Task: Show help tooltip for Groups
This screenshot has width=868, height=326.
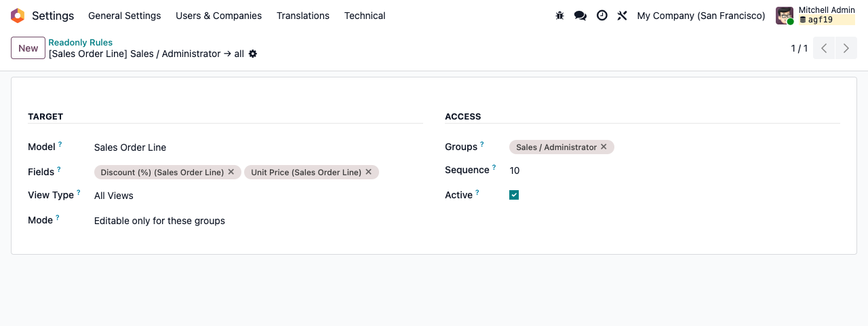Action: point(482,144)
